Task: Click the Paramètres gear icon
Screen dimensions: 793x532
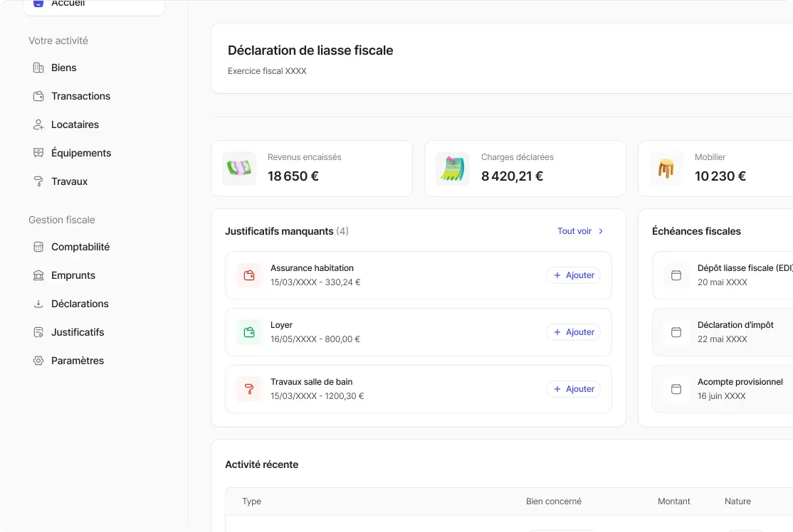Action: tap(38, 360)
